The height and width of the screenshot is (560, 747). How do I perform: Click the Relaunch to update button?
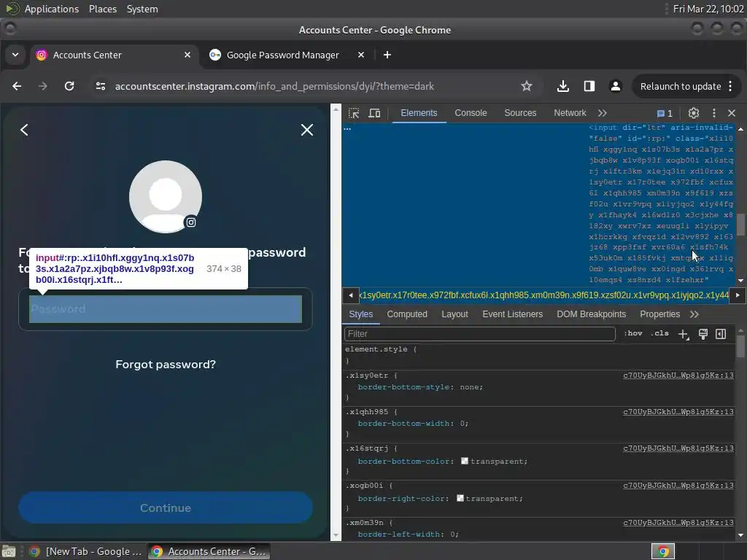[686, 86]
